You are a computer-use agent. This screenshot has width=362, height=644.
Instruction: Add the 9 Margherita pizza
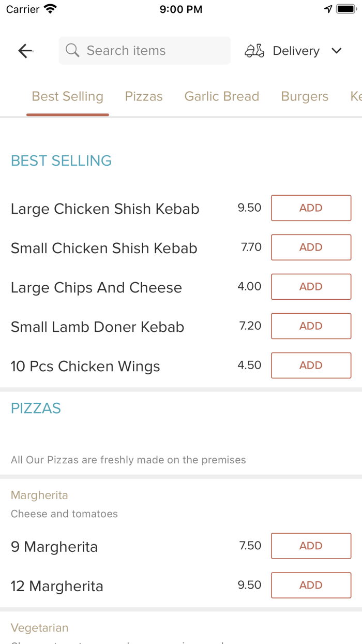(x=311, y=546)
